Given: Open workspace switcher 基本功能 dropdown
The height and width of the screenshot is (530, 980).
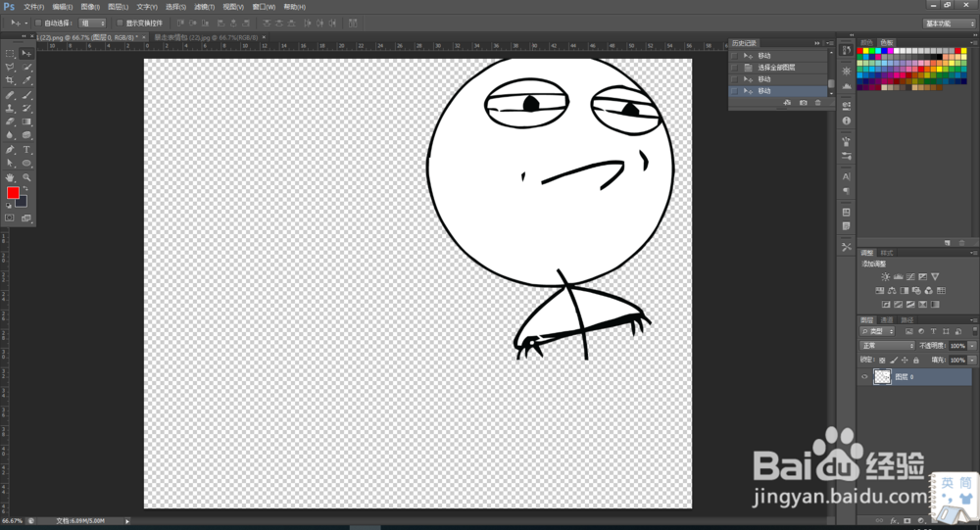Looking at the screenshot, I should [950, 24].
